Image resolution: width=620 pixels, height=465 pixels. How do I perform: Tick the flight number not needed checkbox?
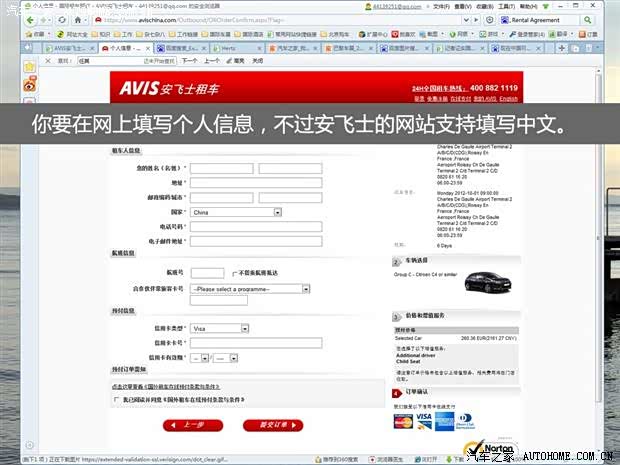[x=233, y=273]
